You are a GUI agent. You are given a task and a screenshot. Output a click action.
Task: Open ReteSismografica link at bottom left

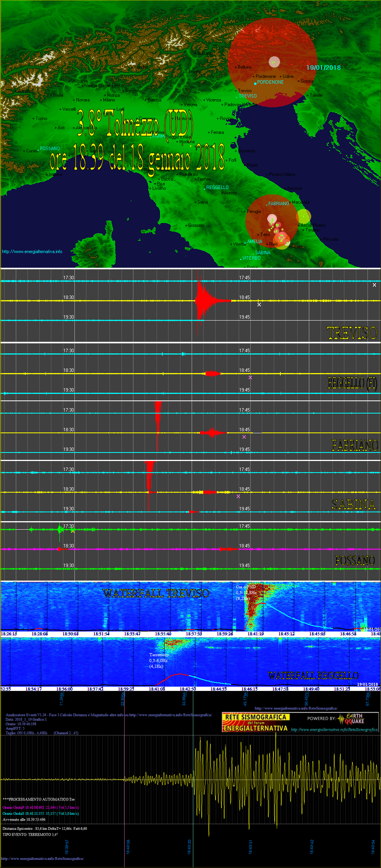point(42,859)
